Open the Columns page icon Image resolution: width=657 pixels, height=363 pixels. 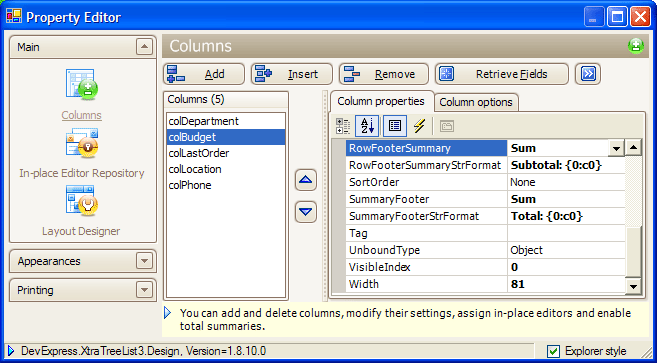point(82,84)
